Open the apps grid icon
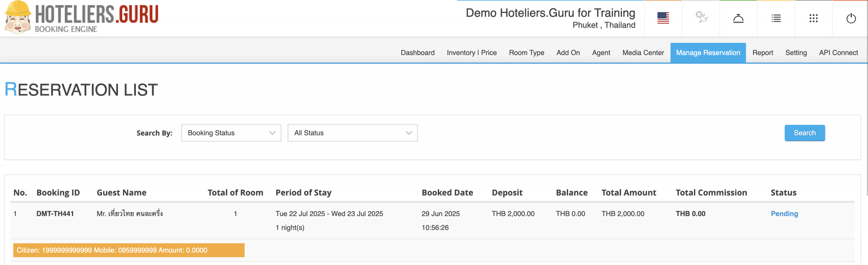Image resolution: width=868 pixels, height=265 pixels. [813, 18]
